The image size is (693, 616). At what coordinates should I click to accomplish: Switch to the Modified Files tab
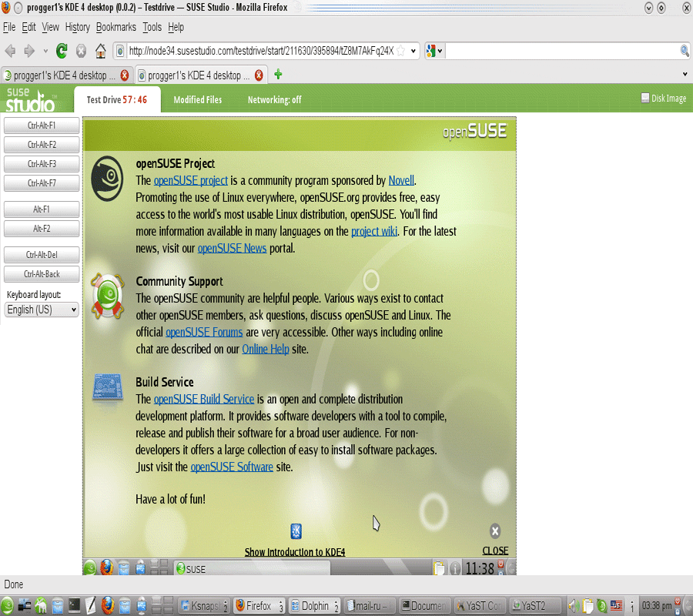pos(198,99)
